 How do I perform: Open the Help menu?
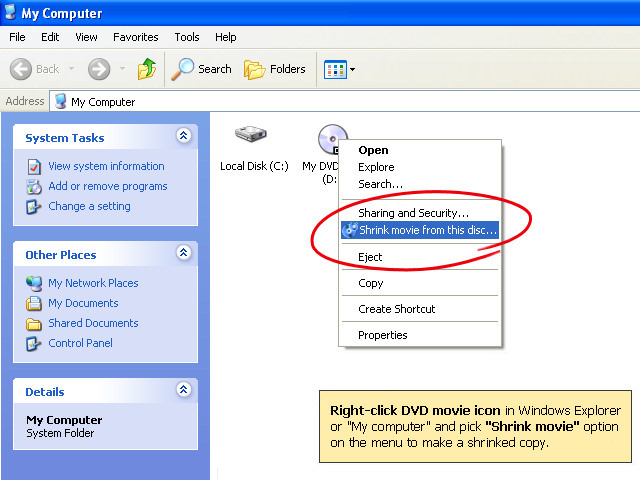point(226,37)
